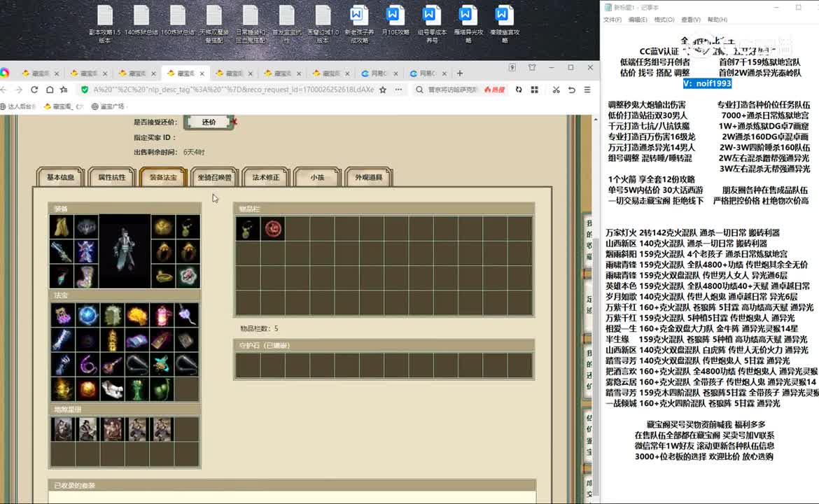
Task: Click the first portrait in 地煞星册
Action: 62,429
